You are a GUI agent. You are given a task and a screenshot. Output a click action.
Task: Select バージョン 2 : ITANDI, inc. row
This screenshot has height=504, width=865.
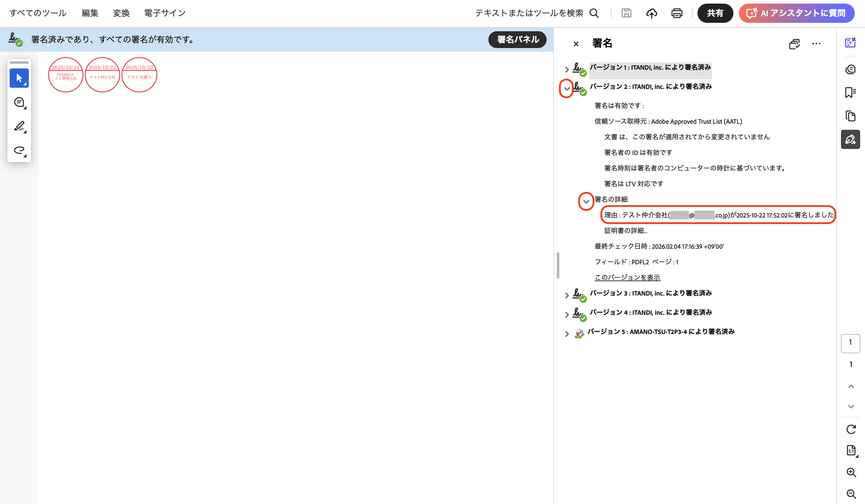pos(651,87)
